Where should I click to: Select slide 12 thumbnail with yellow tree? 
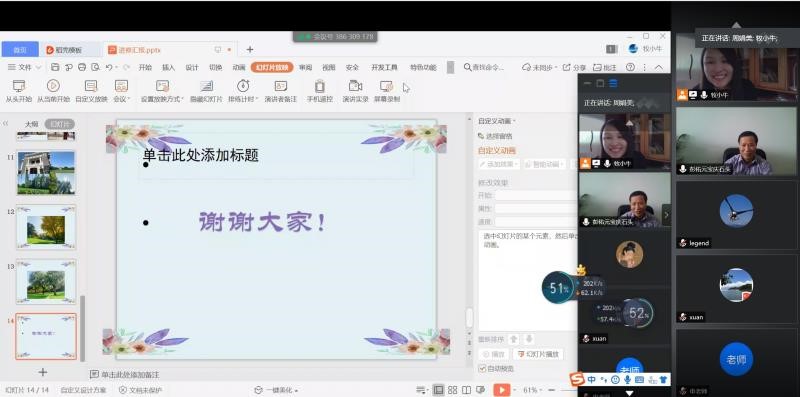46,227
